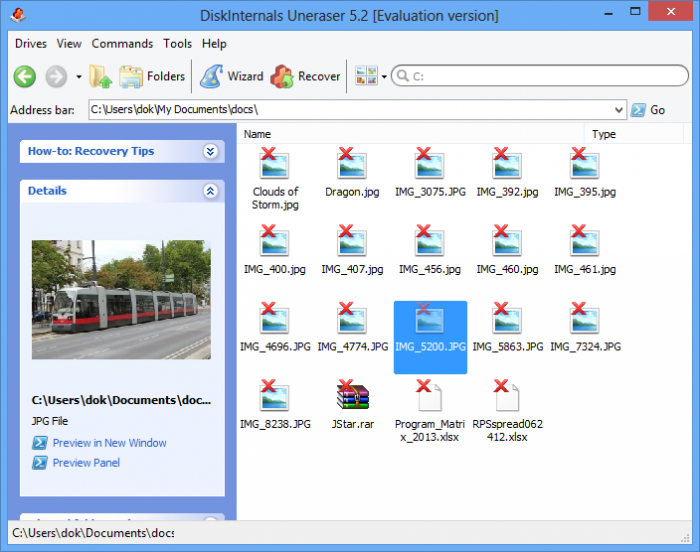Click the Preview Panel link

[86, 463]
